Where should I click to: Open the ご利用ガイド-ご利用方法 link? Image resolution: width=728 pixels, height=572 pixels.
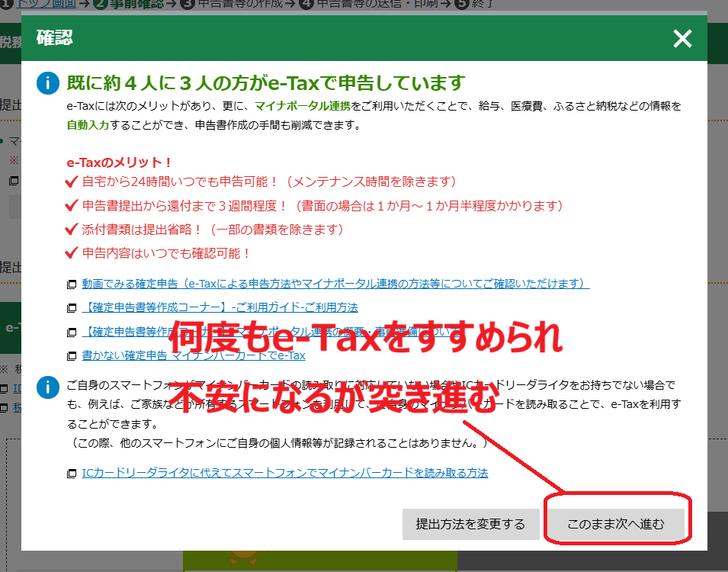[220, 307]
